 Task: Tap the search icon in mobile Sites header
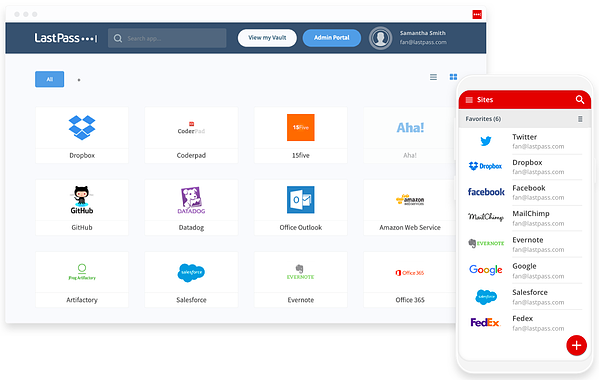click(x=580, y=100)
